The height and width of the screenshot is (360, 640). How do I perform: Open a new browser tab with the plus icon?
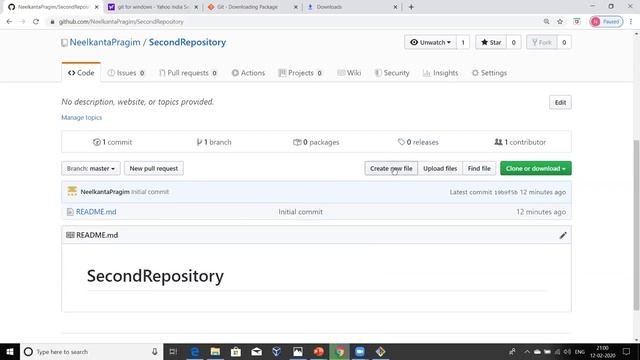pos(411,7)
